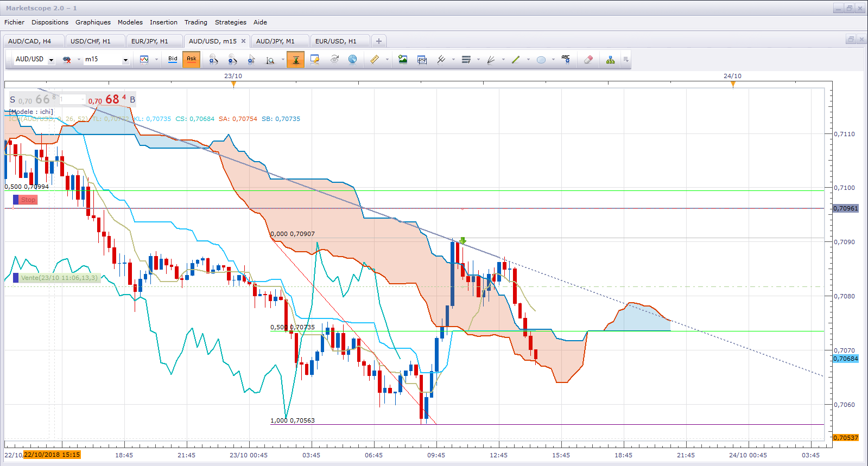Click the add indicator window icon

tap(422, 60)
